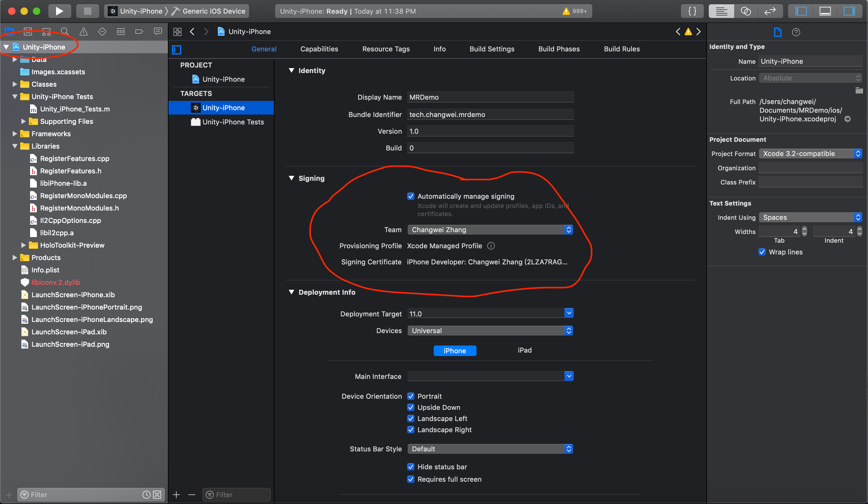Collapse the Libraries folder

pyautogui.click(x=15, y=146)
